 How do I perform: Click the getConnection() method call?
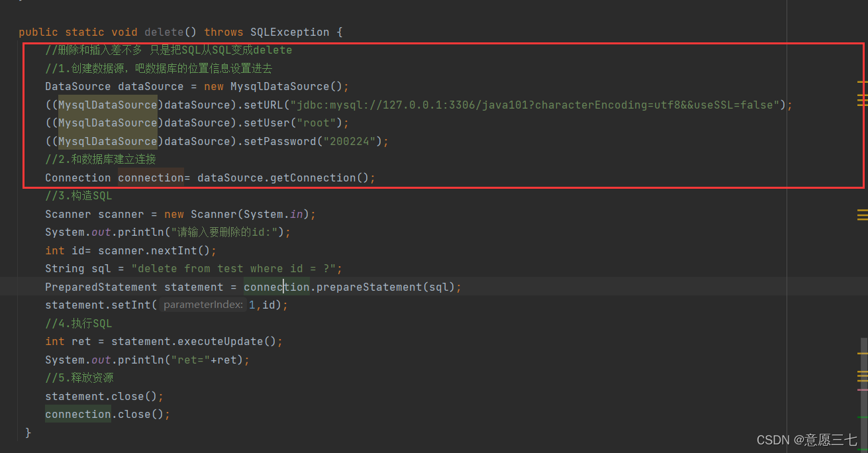click(319, 177)
